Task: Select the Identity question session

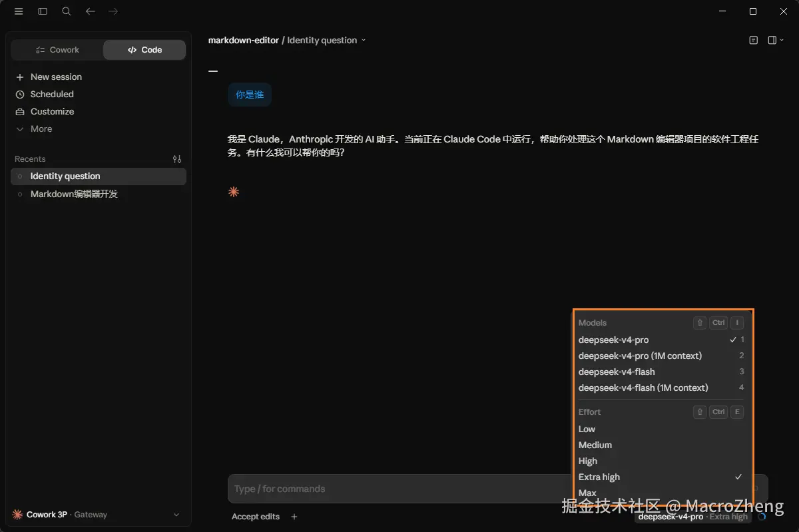Action: pyautogui.click(x=99, y=176)
